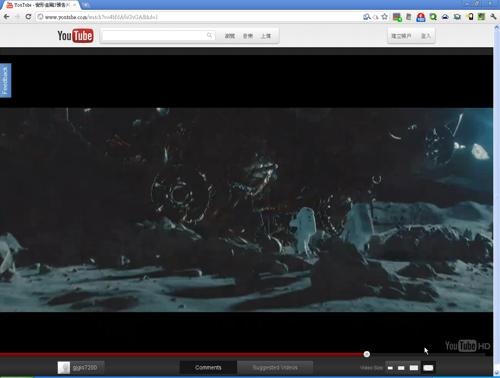Open the extension icon with the green badge
Screen dimensions: 500x378
[397, 17]
